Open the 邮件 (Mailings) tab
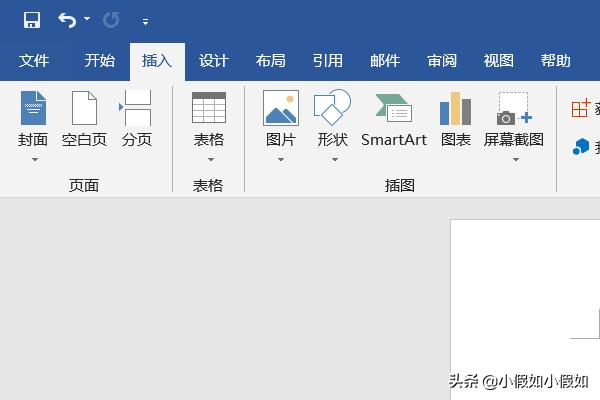This screenshot has height=400, width=600. [x=385, y=60]
